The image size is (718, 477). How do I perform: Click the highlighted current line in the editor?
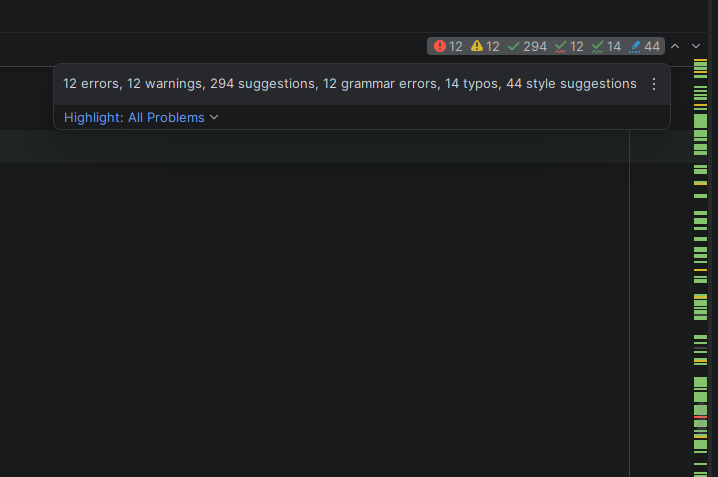(x=300, y=146)
